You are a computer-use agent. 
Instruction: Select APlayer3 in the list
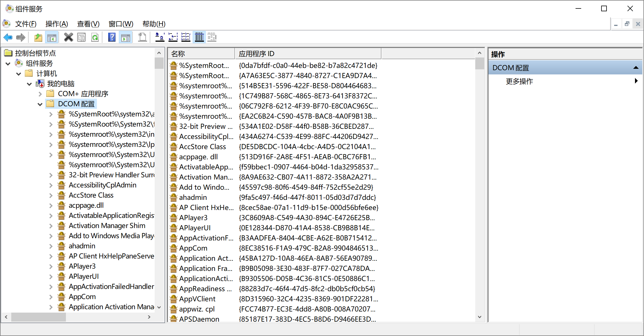point(193,218)
